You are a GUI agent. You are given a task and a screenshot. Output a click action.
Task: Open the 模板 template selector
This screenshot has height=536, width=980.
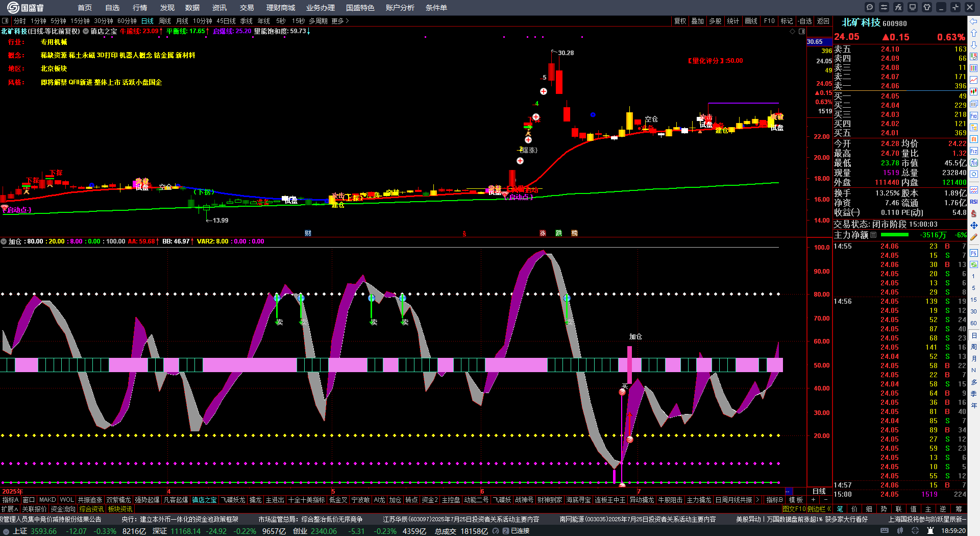pyautogui.click(x=796, y=500)
